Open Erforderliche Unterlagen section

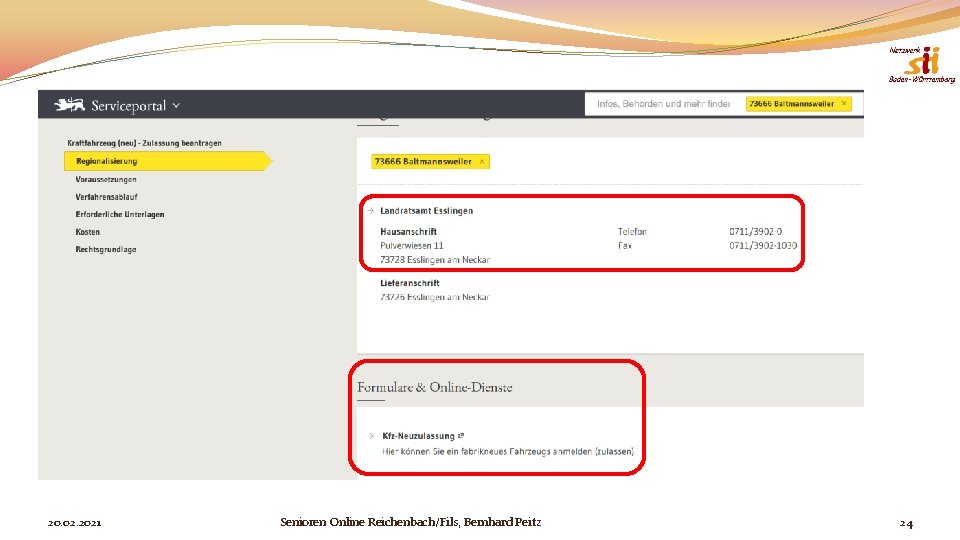click(x=120, y=214)
